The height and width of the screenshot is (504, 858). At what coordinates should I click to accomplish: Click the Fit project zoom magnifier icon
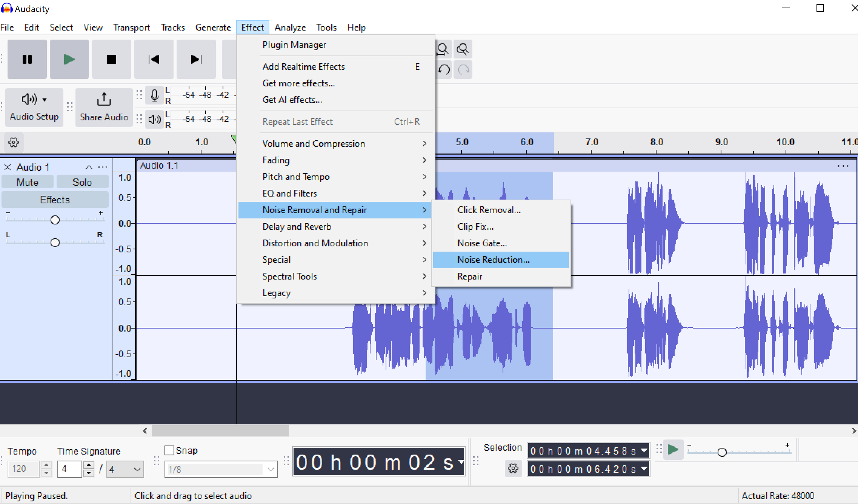coord(443,49)
